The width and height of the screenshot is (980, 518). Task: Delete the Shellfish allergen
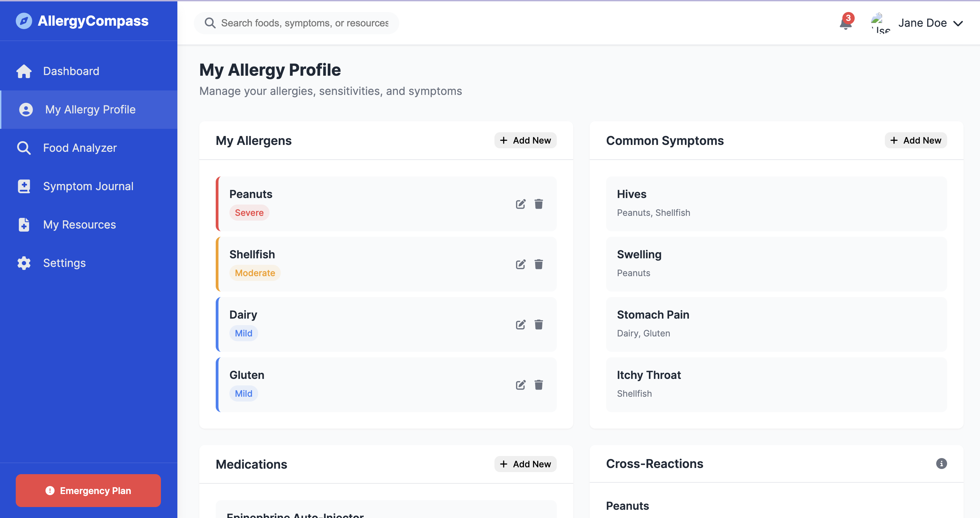538,264
